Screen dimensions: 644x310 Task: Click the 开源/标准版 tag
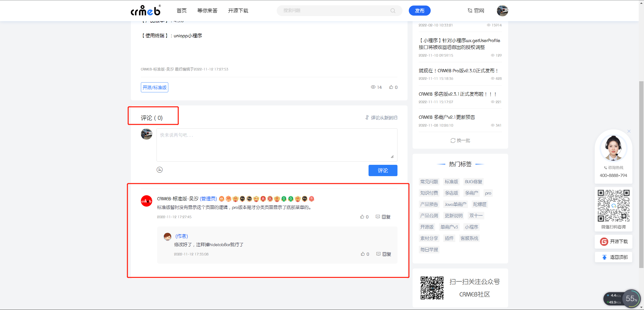tap(154, 87)
